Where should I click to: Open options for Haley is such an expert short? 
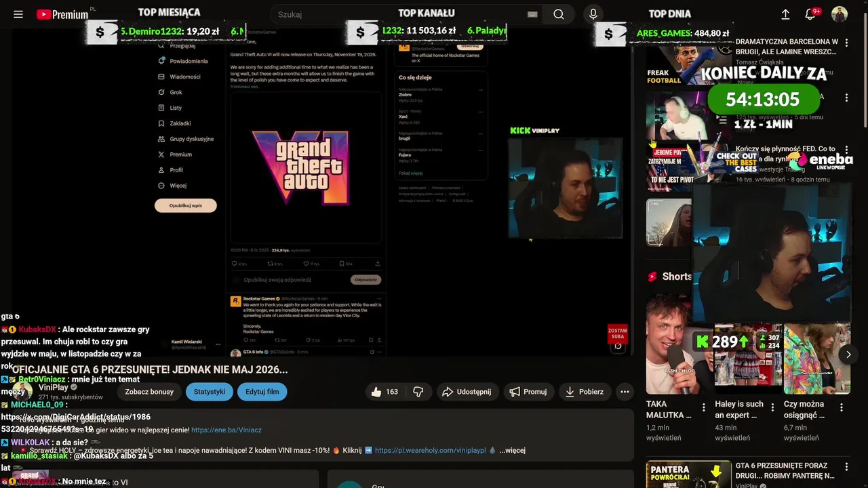click(772, 408)
